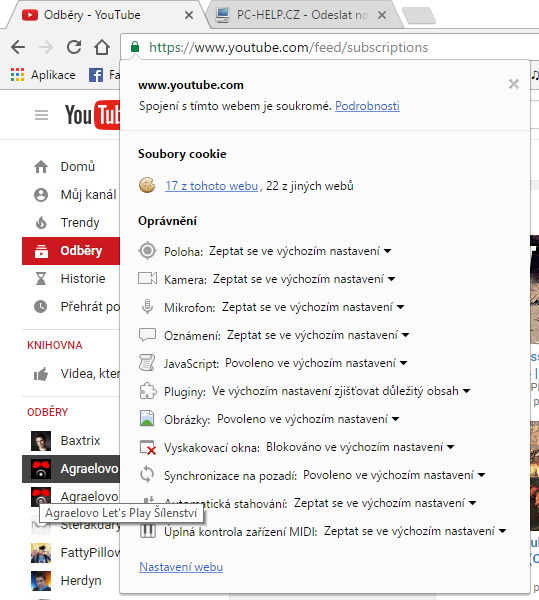Close the Odběry - YouTube tab

tap(189, 15)
